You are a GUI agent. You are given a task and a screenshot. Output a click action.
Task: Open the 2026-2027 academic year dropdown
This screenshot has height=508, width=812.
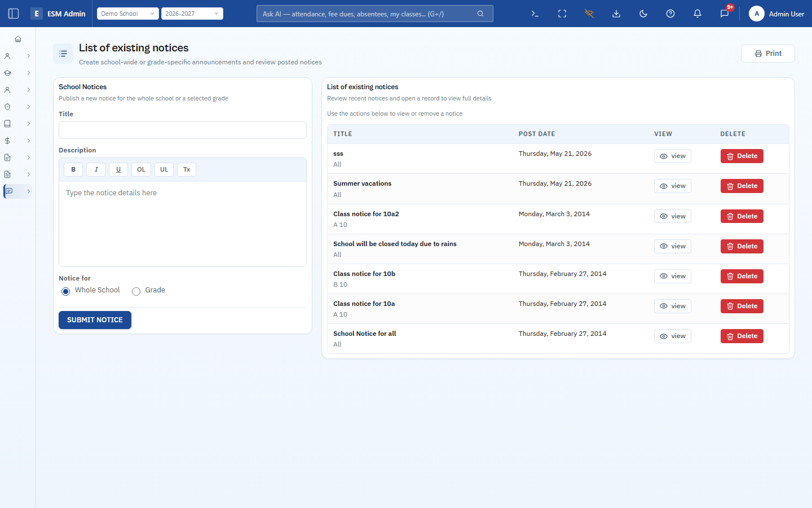[x=192, y=14]
